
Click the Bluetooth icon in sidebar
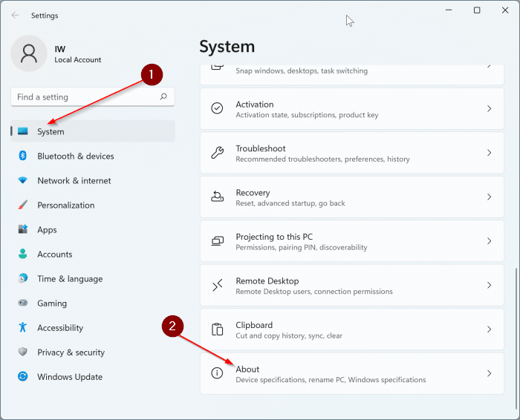22,155
